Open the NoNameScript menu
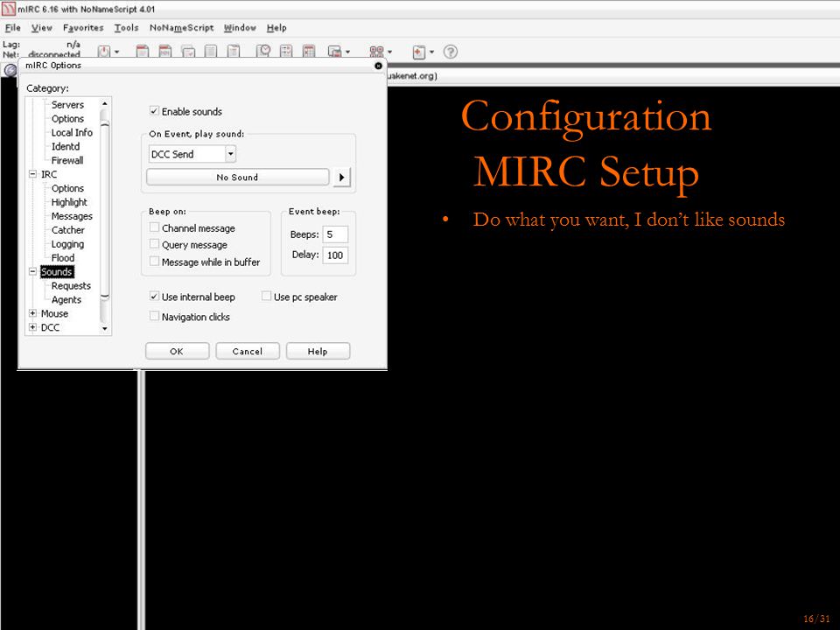840x630 pixels. click(182, 28)
